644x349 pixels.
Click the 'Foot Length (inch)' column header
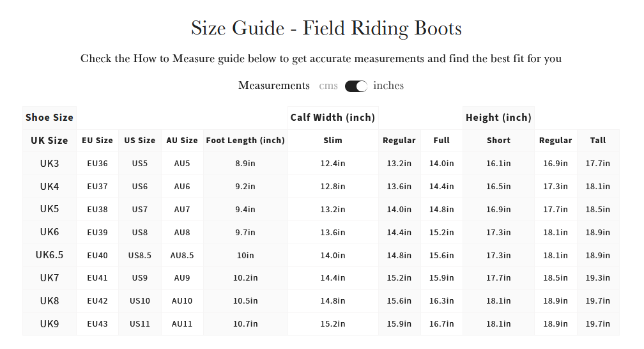coord(245,141)
